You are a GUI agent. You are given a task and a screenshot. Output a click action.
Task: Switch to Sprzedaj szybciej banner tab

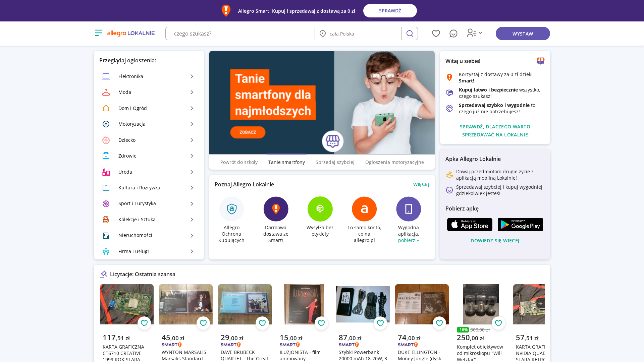[x=335, y=162]
